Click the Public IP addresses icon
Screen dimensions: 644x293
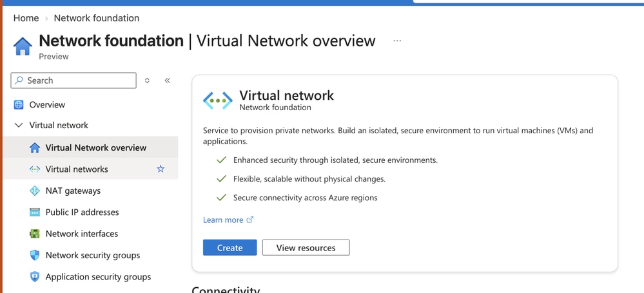coord(35,212)
